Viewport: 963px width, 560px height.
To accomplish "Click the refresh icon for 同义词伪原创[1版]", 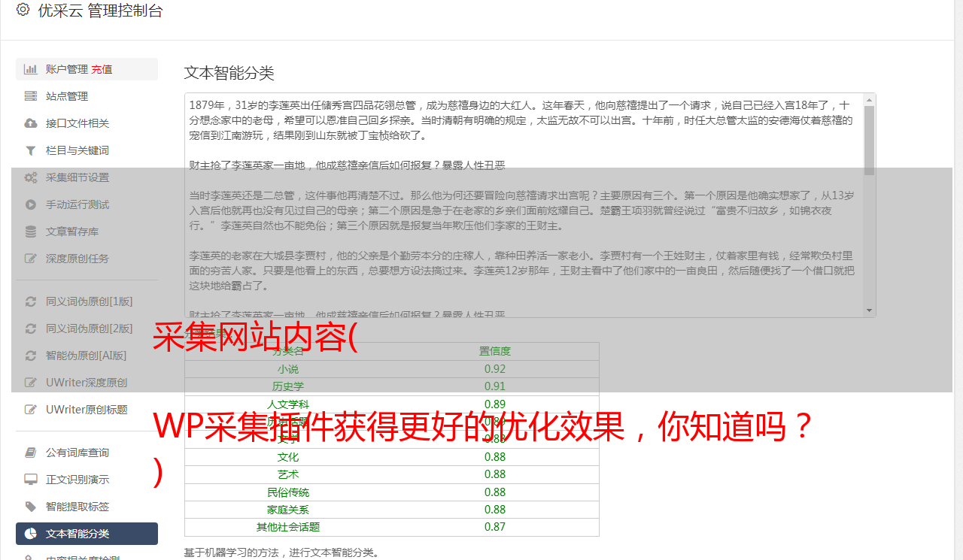I will (x=31, y=301).
